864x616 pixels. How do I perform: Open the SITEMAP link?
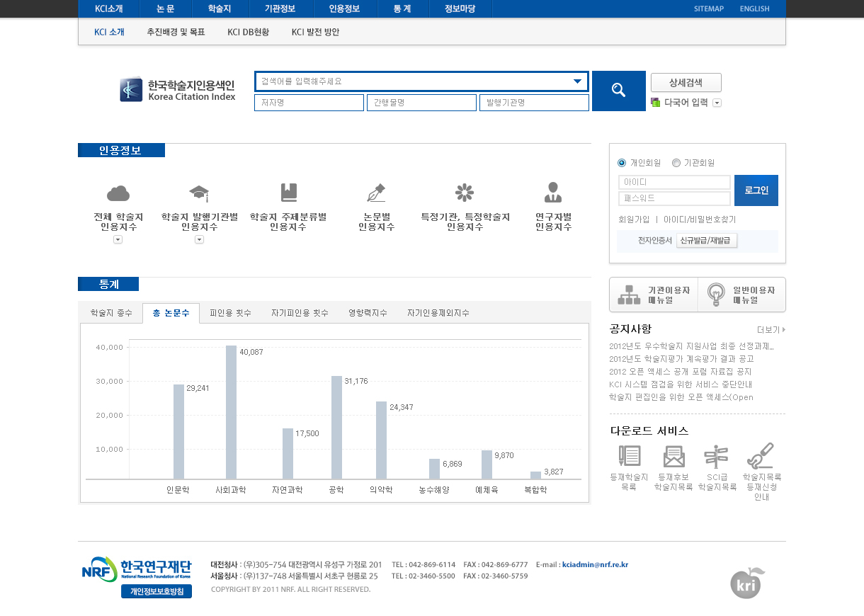pos(709,8)
